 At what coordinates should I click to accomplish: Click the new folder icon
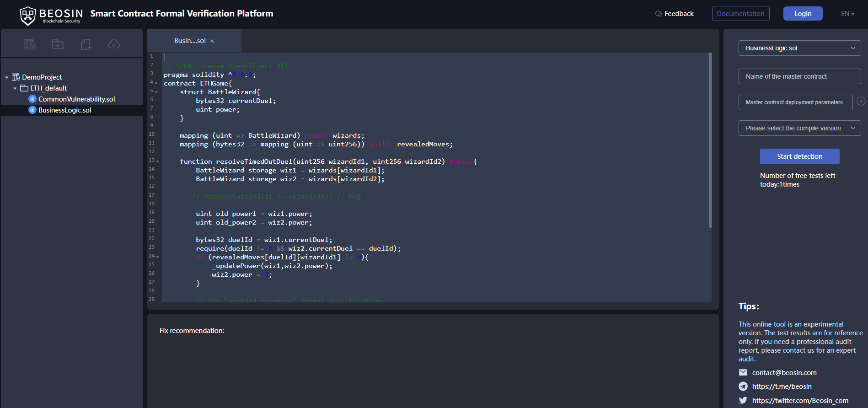coord(58,44)
